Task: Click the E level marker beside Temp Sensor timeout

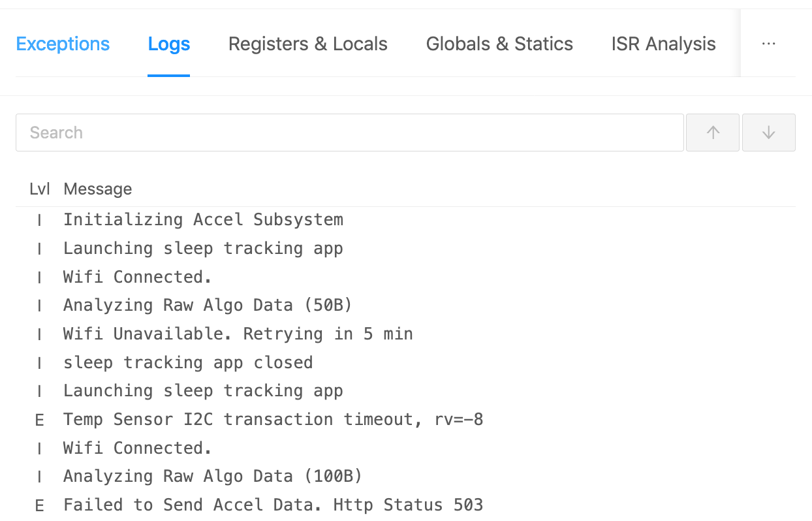Action: point(39,420)
